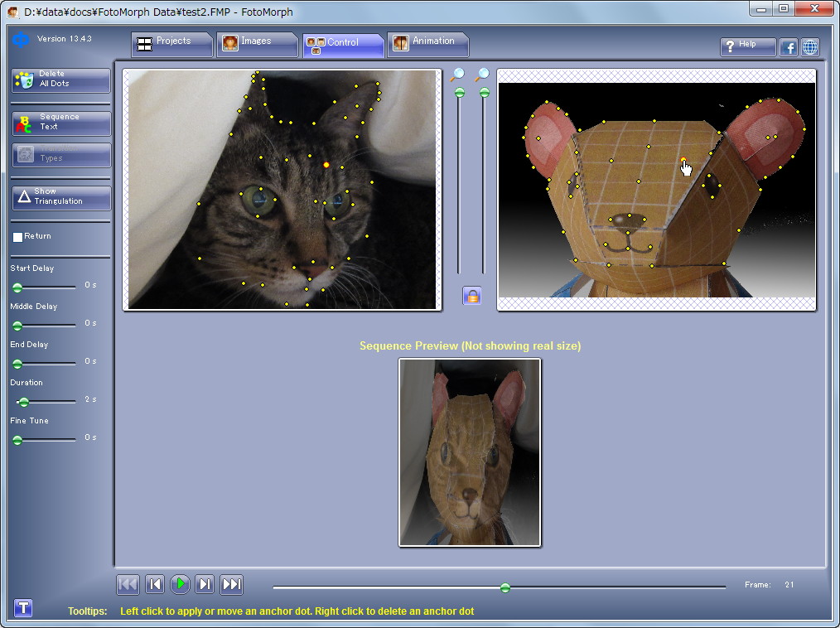The image size is (840, 628).
Task: Click the frame timeline slider handle
Action: pyautogui.click(x=505, y=587)
